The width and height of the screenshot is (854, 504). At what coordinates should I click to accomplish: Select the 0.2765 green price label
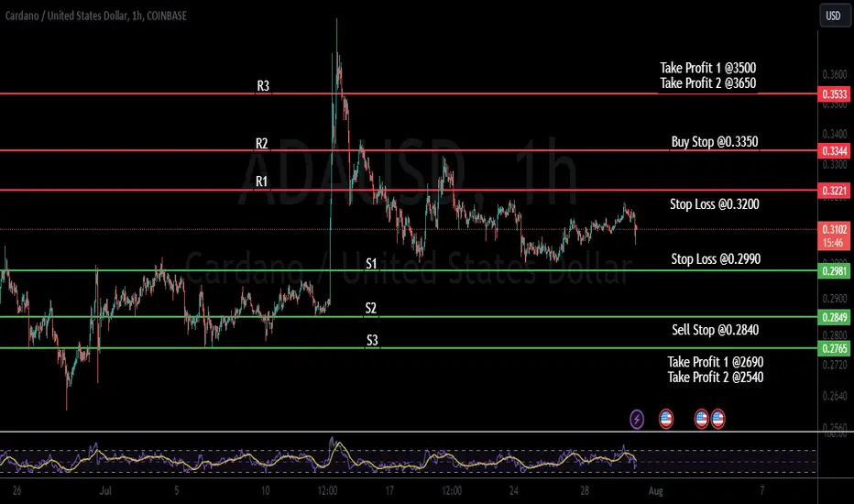(x=835, y=349)
